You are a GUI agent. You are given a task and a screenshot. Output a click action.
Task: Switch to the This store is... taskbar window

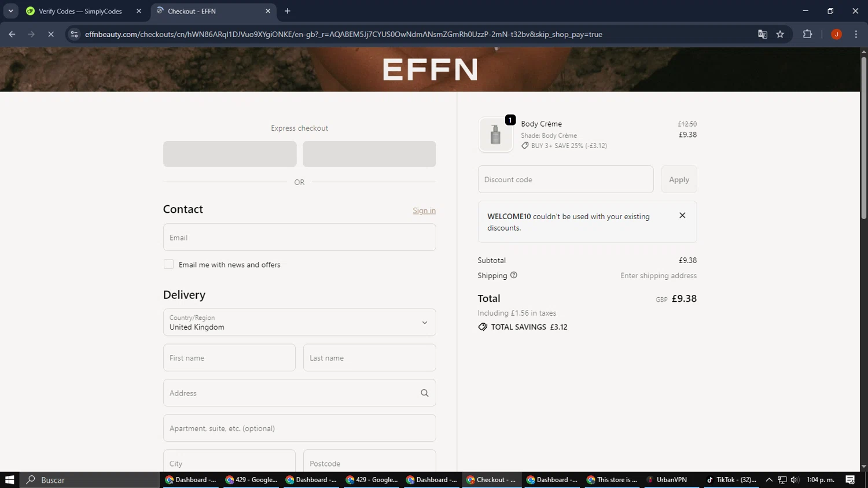[612, 479]
